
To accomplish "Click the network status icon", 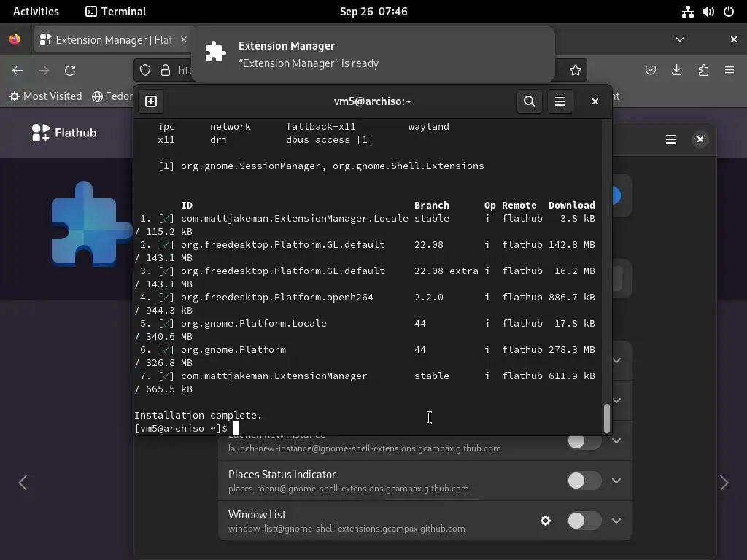I will (687, 12).
